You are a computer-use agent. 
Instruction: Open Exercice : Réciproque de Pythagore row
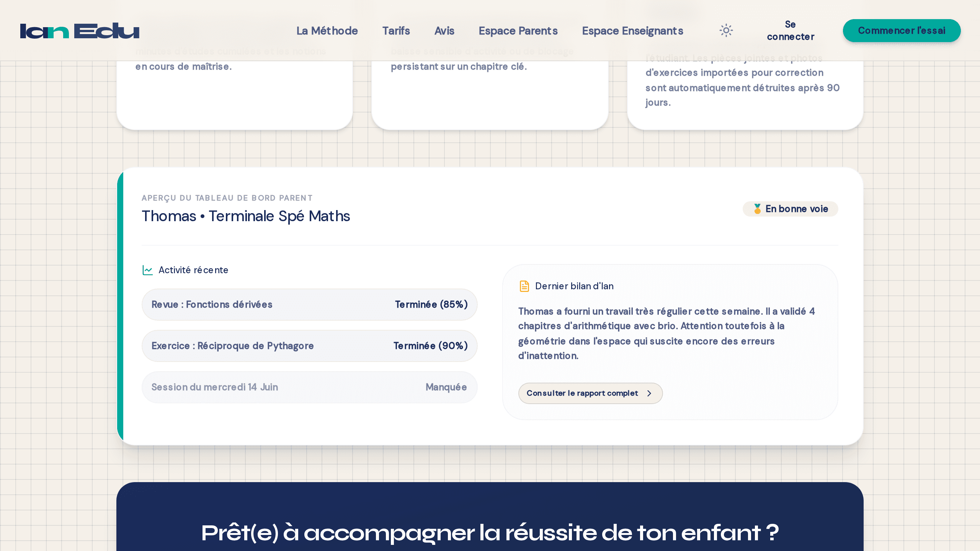(309, 346)
